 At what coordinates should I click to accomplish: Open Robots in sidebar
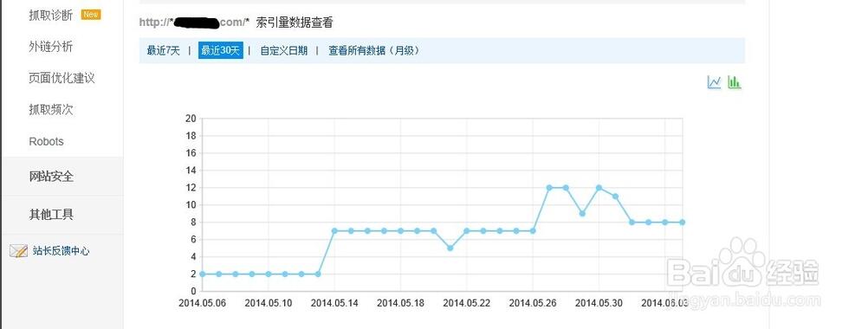[46, 141]
